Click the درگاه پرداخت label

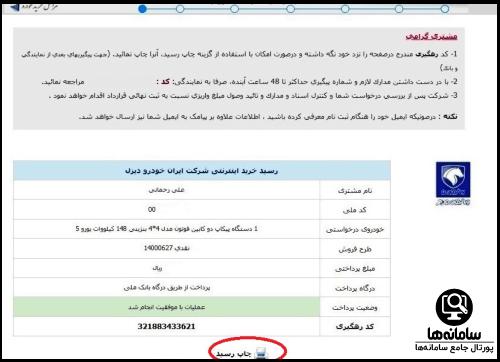click(355, 288)
